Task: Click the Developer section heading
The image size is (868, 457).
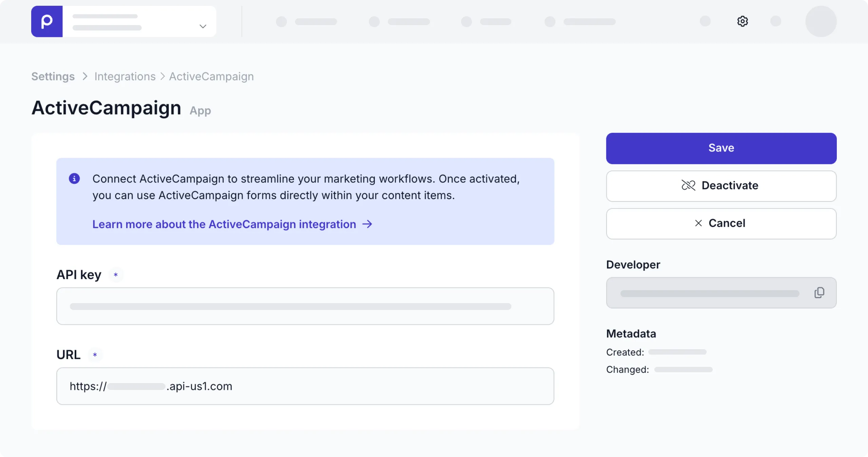Action: pyautogui.click(x=633, y=264)
